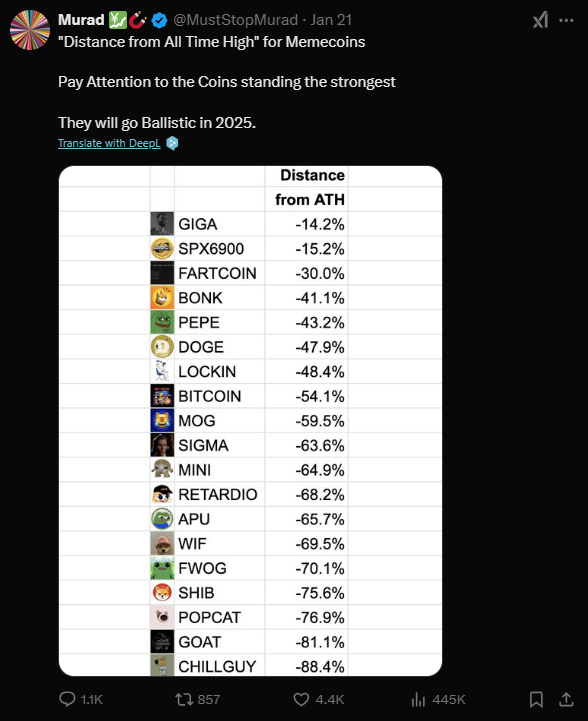
Task: Click the reply bubble icon with 1.1K
Action: 67,699
